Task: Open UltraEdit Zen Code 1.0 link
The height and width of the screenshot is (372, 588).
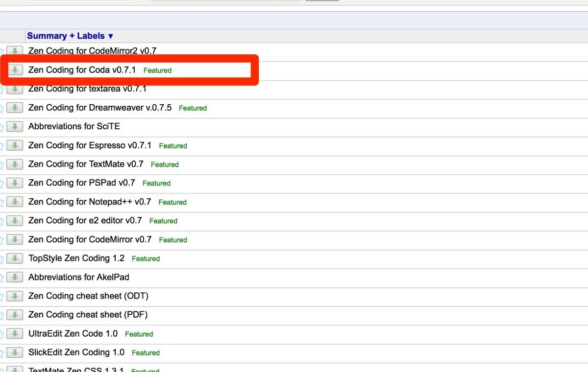Action: pyautogui.click(x=73, y=333)
